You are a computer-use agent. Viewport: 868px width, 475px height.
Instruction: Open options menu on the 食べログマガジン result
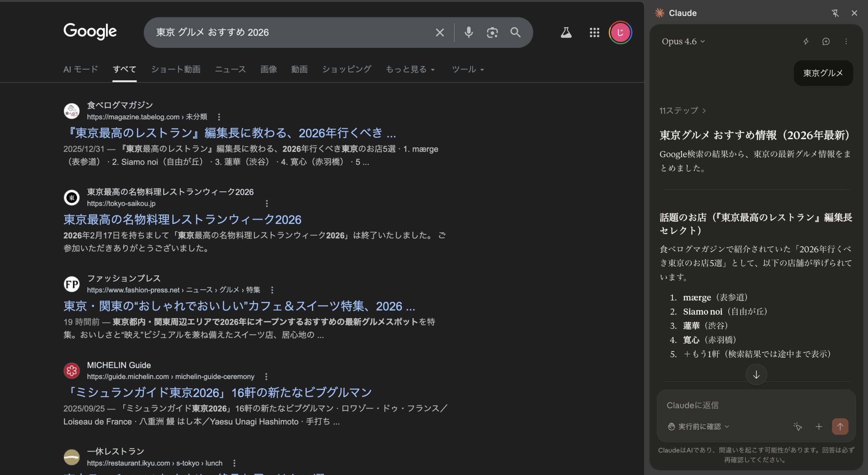coord(219,116)
